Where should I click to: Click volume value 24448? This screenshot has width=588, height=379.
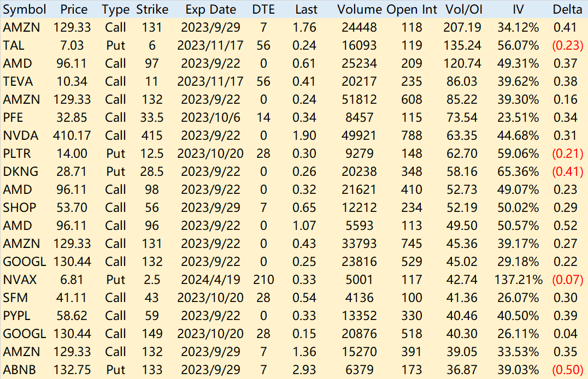click(359, 27)
